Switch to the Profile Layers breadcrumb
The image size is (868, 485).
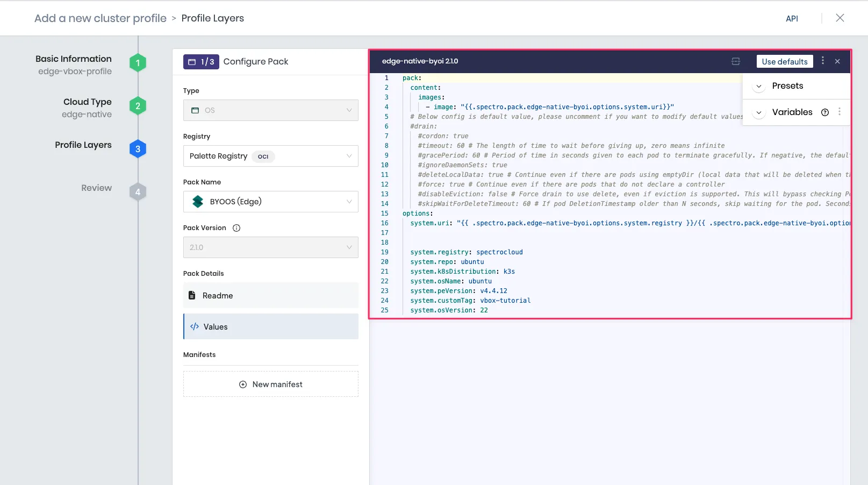coord(212,18)
